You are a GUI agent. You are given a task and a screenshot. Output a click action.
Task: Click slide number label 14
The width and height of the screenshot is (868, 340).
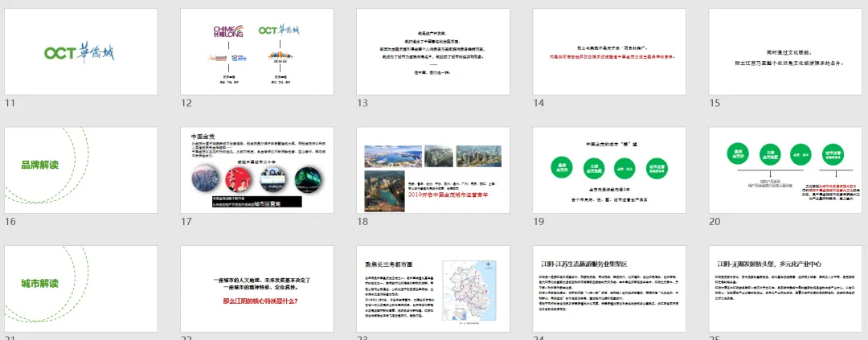pyautogui.click(x=538, y=103)
